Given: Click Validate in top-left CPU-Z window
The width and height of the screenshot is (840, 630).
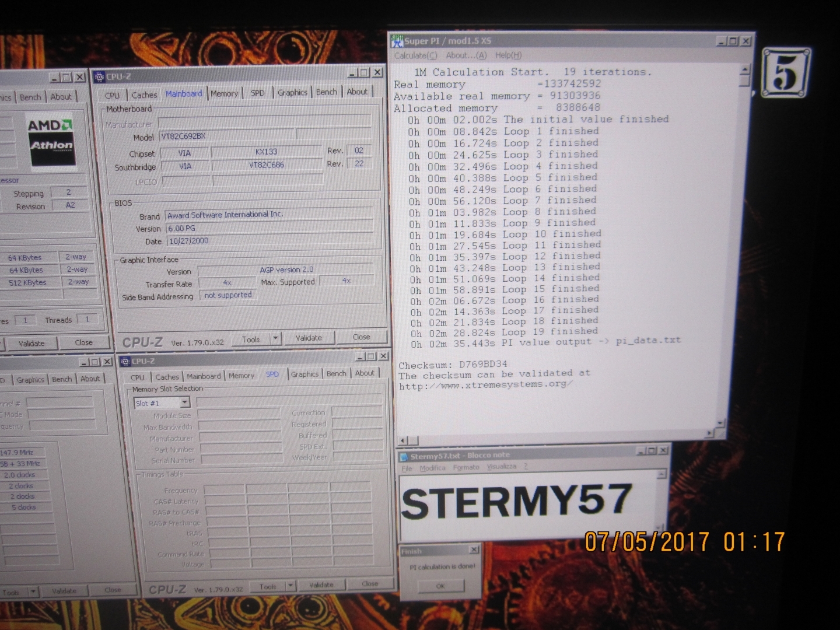Looking at the screenshot, I should tap(32, 344).
